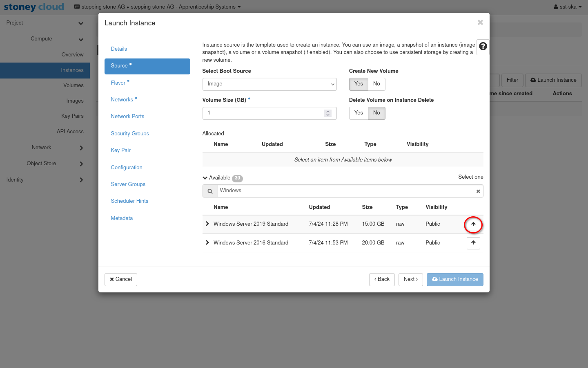This screenshot has height=368, width=588.
Task: Clear the Windows search filter text
Action: 478,191
